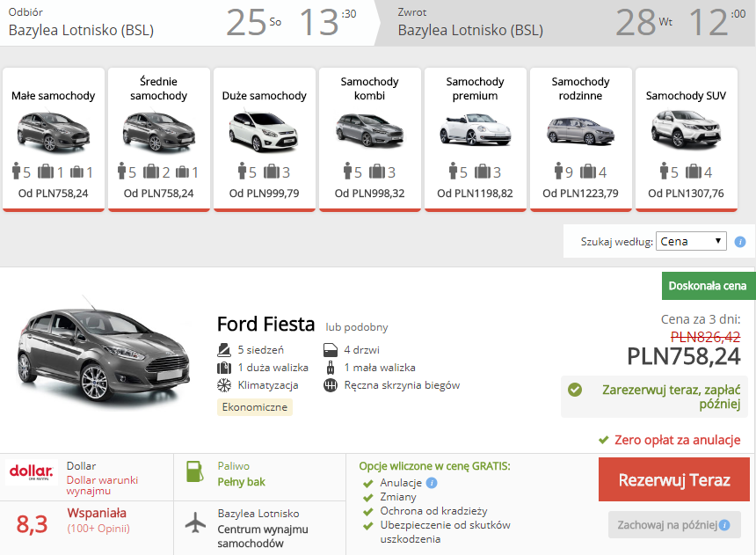Change the pickup date 25 So
The image size is (756, 555).
pos(253,22)
